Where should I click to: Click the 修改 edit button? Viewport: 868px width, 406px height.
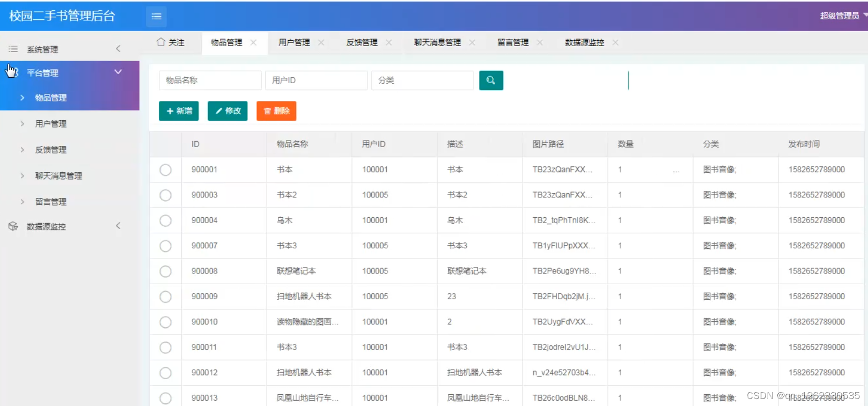227,111
